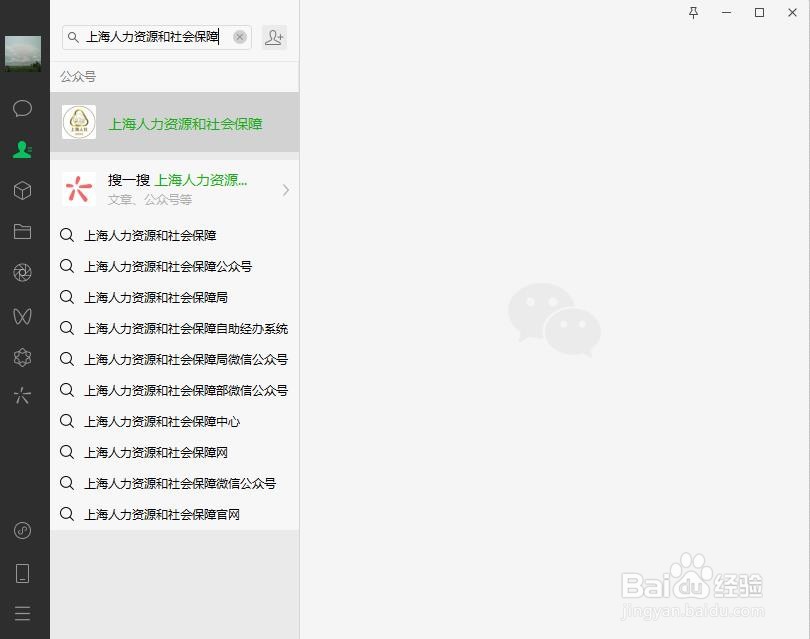The image size is (810, 639).
Task: Open the Channels butterfly icon
Action: pos(22,316)
